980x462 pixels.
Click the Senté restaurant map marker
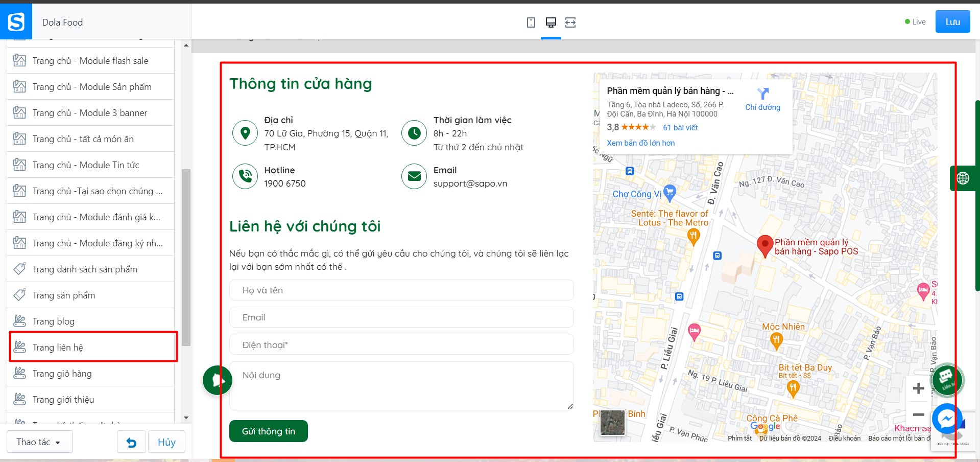click(x=693, y=237)
